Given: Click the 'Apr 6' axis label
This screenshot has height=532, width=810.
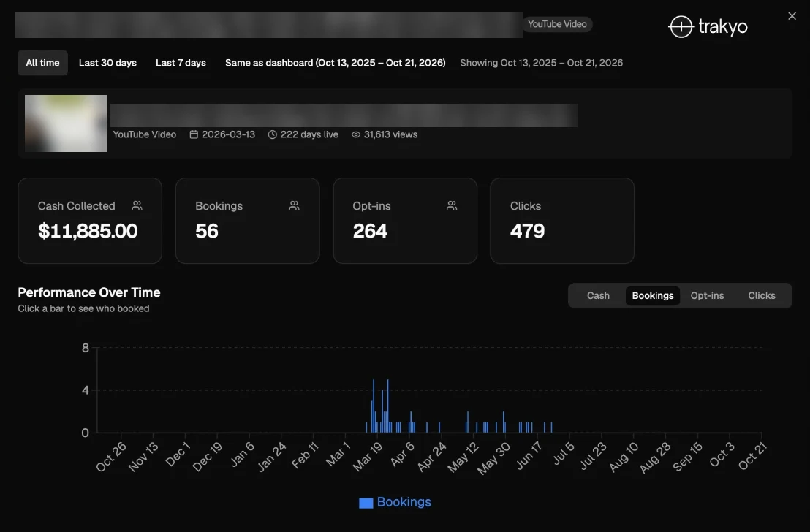Looking at the screenshot, I should point(402,454).
